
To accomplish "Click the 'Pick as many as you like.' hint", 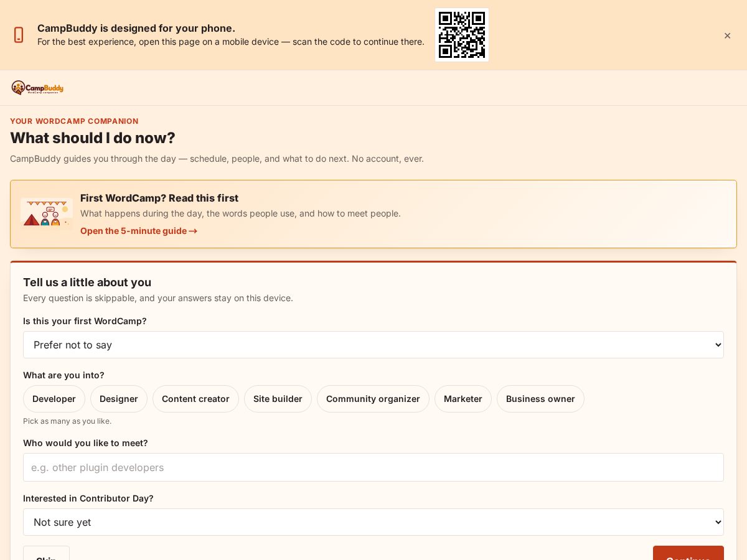I will (67, 421).
